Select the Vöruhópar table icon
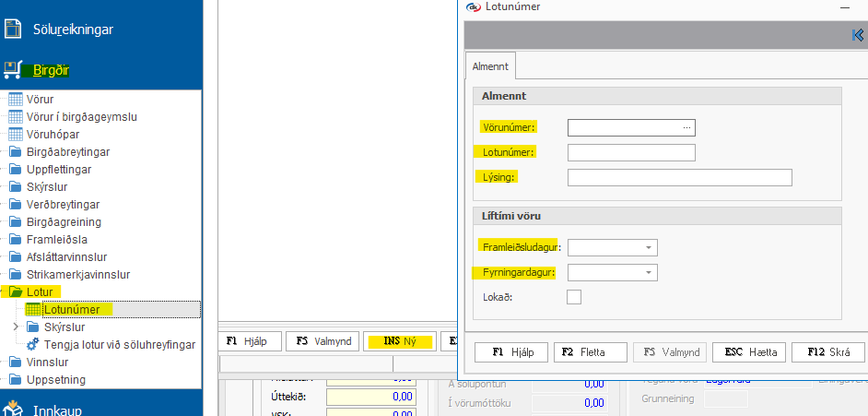The image size is (868, 416). [16, 135]
